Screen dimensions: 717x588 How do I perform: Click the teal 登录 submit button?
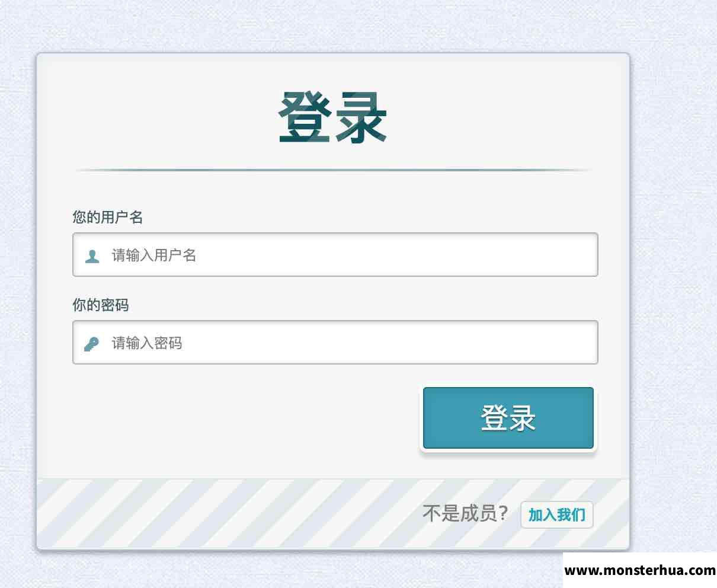(508, 418)
